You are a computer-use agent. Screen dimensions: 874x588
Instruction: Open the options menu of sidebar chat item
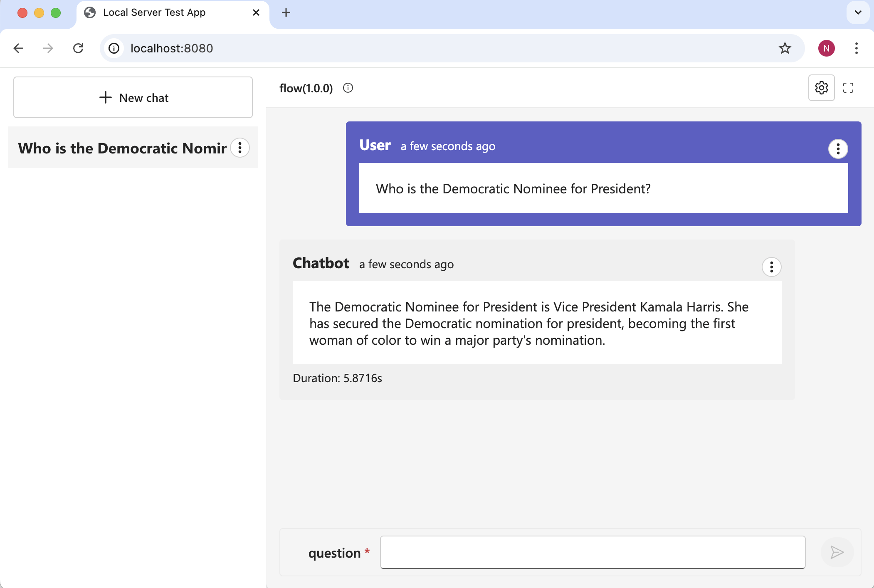240,148
